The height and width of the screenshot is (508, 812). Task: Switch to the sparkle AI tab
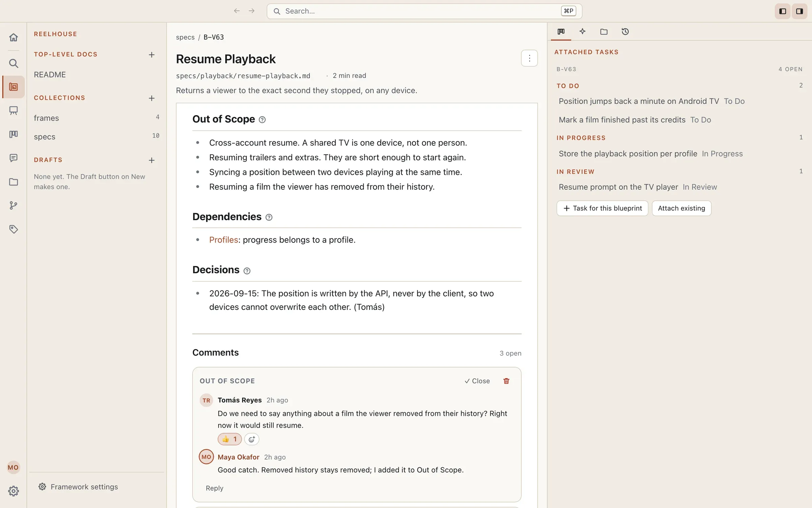(582, 31)
